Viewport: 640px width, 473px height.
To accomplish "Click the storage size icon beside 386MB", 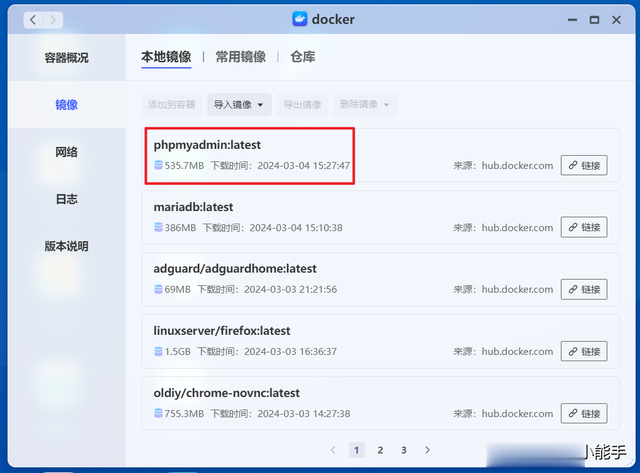I will [158, 227].
